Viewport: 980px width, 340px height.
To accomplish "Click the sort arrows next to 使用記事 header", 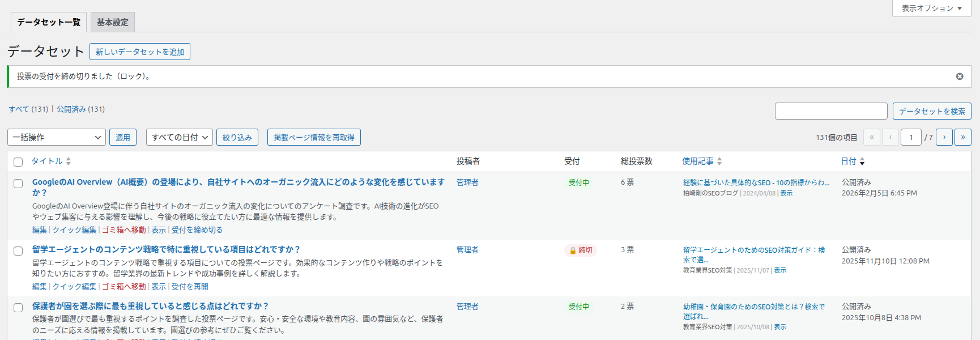I will pyautogui.click(x=719, y=161).
